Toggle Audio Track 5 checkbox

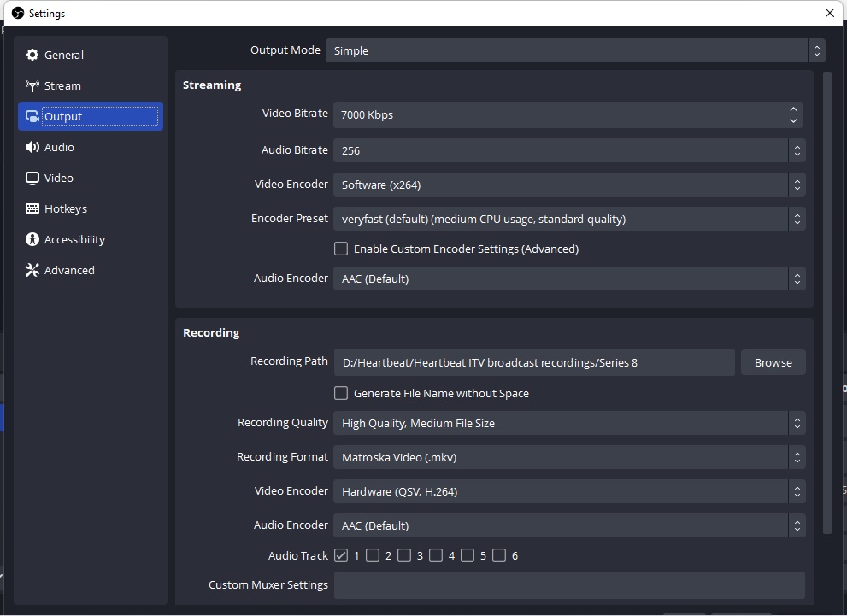468,555
